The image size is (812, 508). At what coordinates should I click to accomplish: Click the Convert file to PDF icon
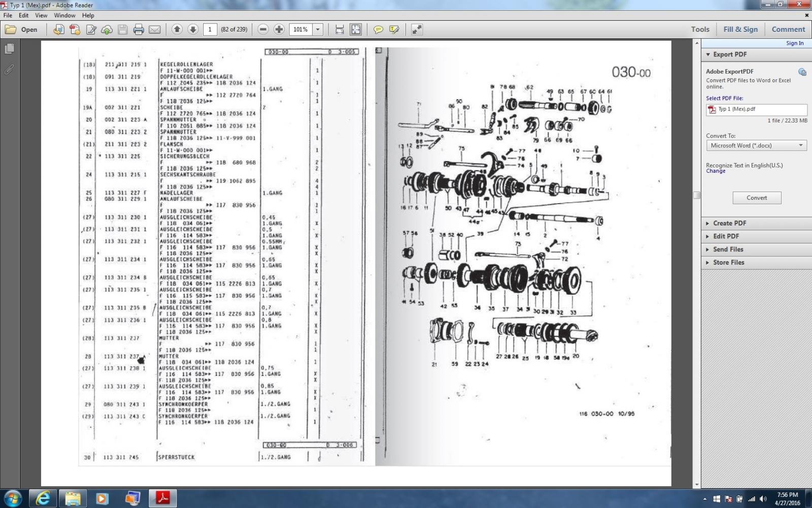point(59,29)
